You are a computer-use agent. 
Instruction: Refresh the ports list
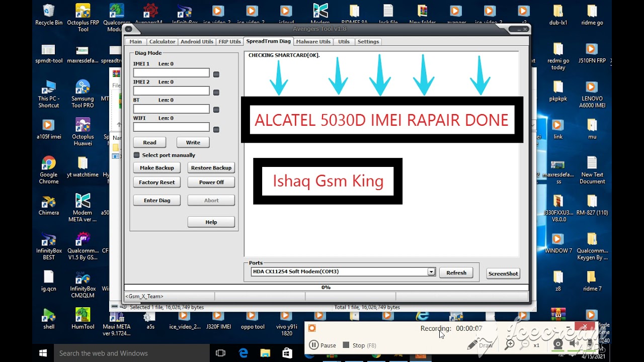456,273
